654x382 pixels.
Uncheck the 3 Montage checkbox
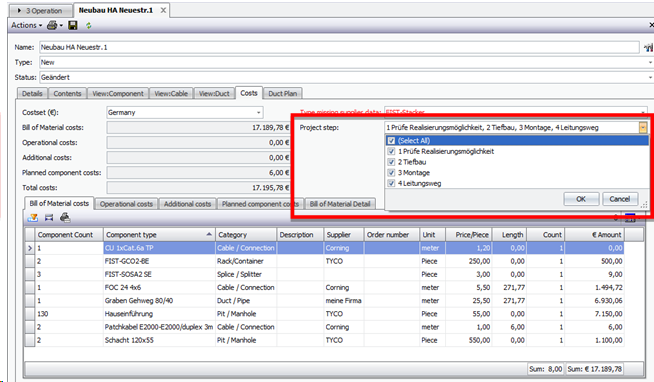tap(391, 173)
